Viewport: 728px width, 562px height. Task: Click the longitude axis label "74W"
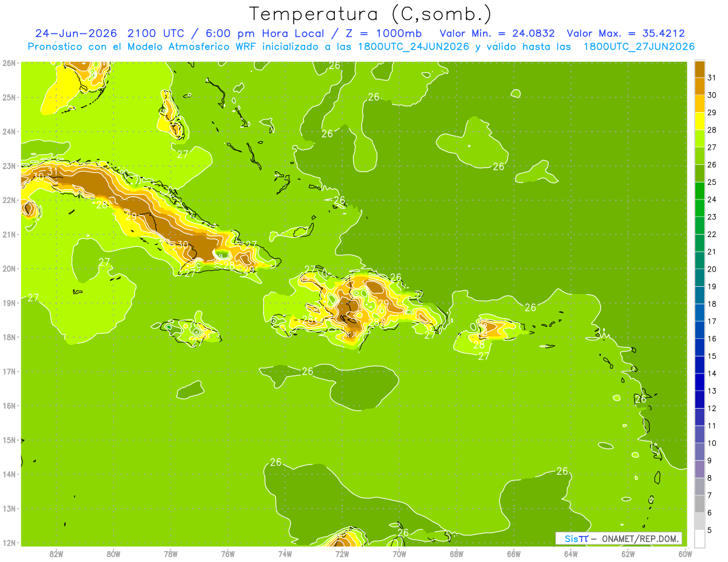[285, 554]
